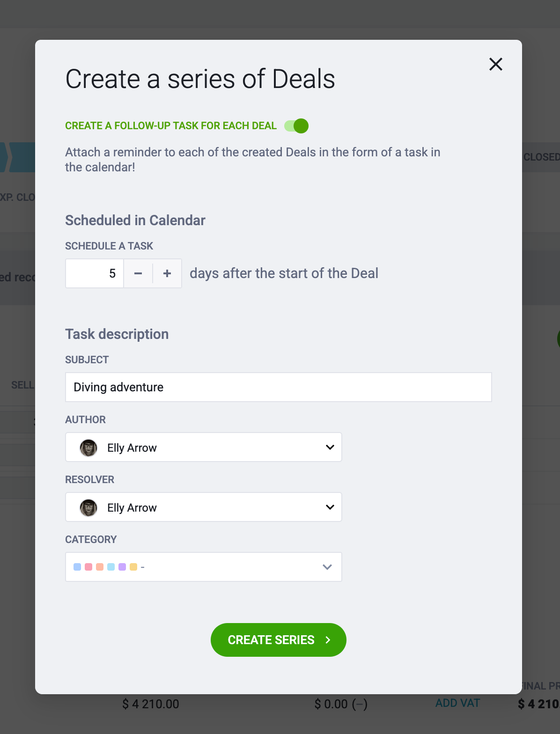Open the Resolver dropdown
Viewport: 560px width, 734px height.
click(204, 507)
